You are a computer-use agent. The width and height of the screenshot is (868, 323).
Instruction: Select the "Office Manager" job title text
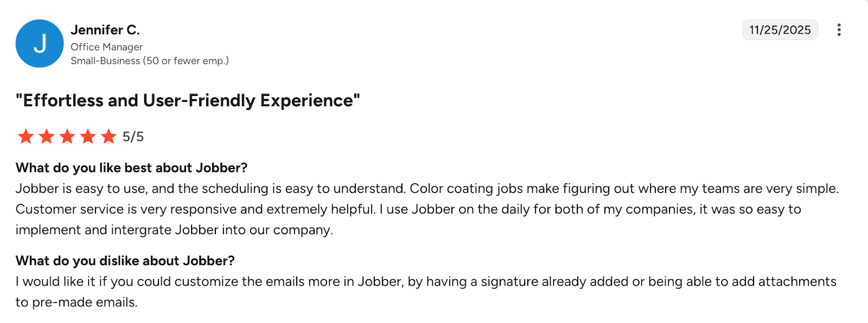tap(106, 47)
